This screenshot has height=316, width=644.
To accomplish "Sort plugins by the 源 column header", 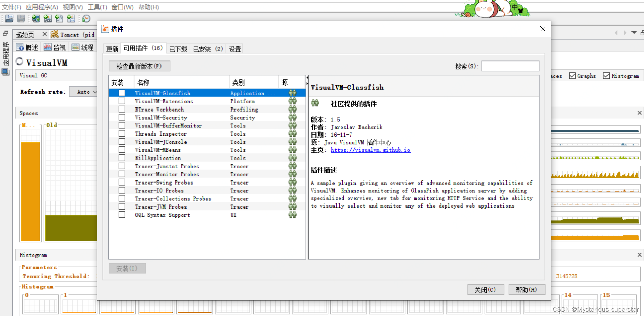I will 292,82.
